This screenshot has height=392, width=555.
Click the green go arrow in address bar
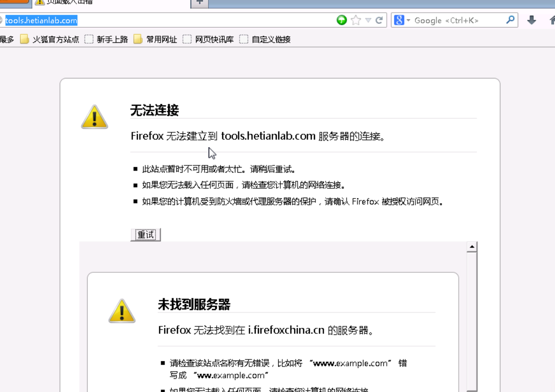coord(341,20)
